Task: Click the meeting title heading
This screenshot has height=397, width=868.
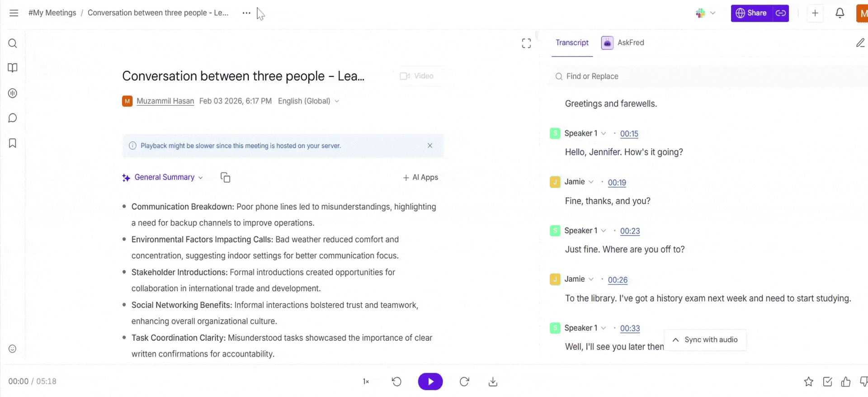Action: pos(243,76)
